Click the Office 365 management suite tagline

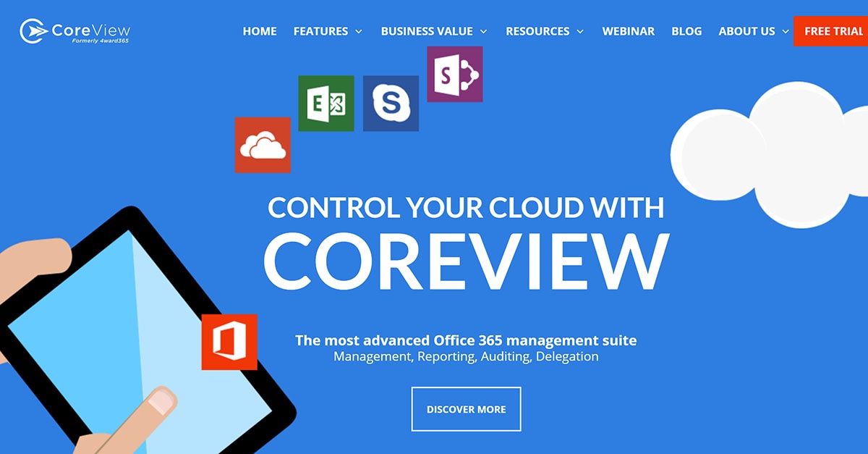466,340
